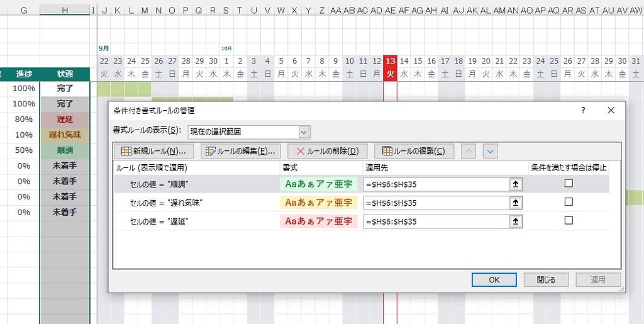Image resolution: width=644 pixels, height=324 pixels.
Task: Move rule up with the up arrow
Action: 469,152
